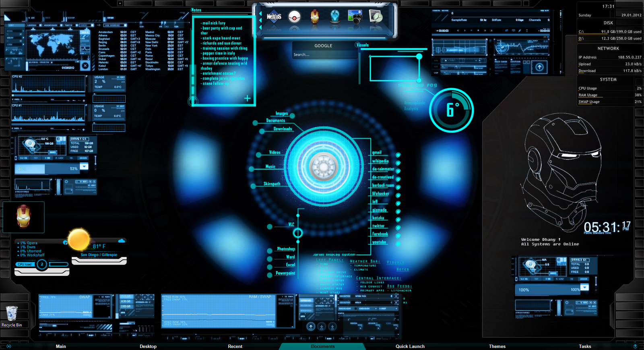Click the cloud icon on weather bar
Viewport: 644px width, 350px height.
(x=121, y=240)
